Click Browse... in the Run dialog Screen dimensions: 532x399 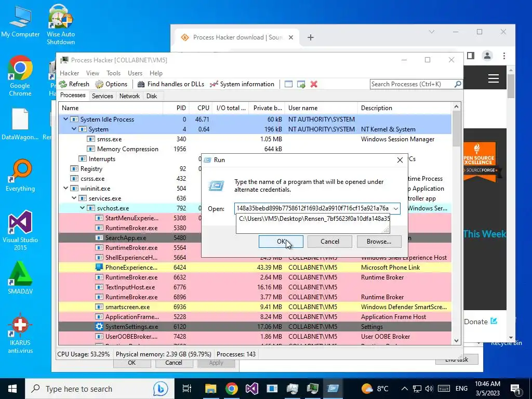coord(379,242)
